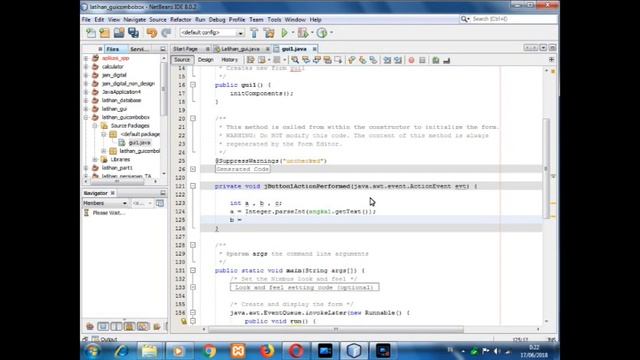Viewport: 640px width, 360px height.
Task: Click the Open Project toolbar icon
Action: [119, 33]
